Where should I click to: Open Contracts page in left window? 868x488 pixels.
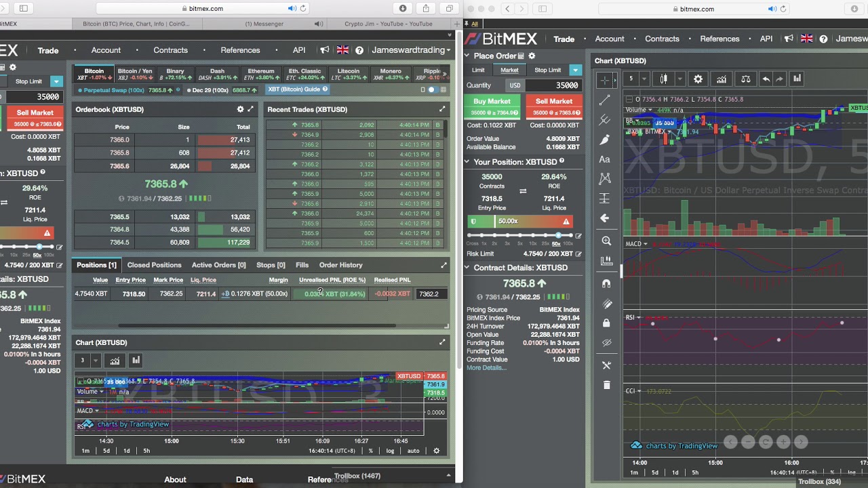tap(170, 50)
